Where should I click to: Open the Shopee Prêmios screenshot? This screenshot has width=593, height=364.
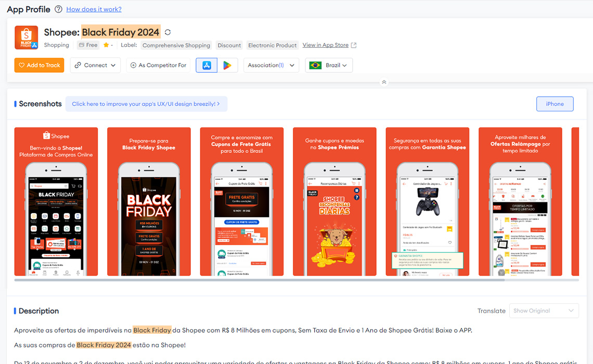coord(334,201)
